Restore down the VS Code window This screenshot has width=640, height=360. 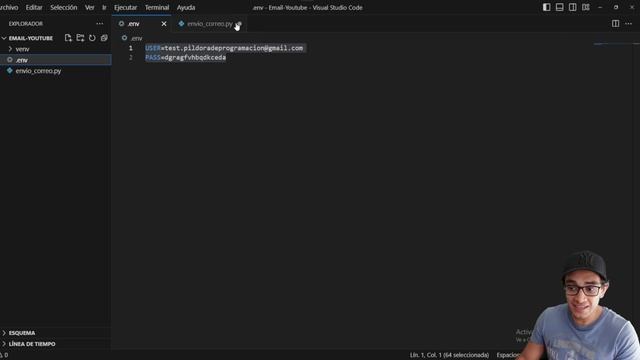tap(616, 7)
